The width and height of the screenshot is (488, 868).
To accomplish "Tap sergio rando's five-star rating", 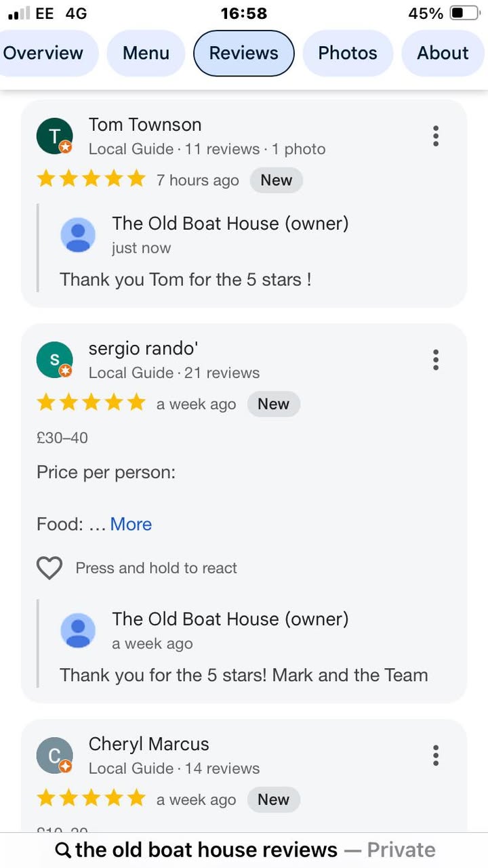I will pyautogui.click(x=91, y=404).
